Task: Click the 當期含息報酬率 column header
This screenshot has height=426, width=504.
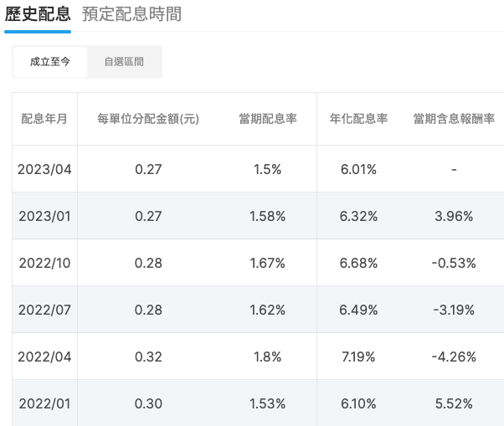Action: tap(454, 119)
